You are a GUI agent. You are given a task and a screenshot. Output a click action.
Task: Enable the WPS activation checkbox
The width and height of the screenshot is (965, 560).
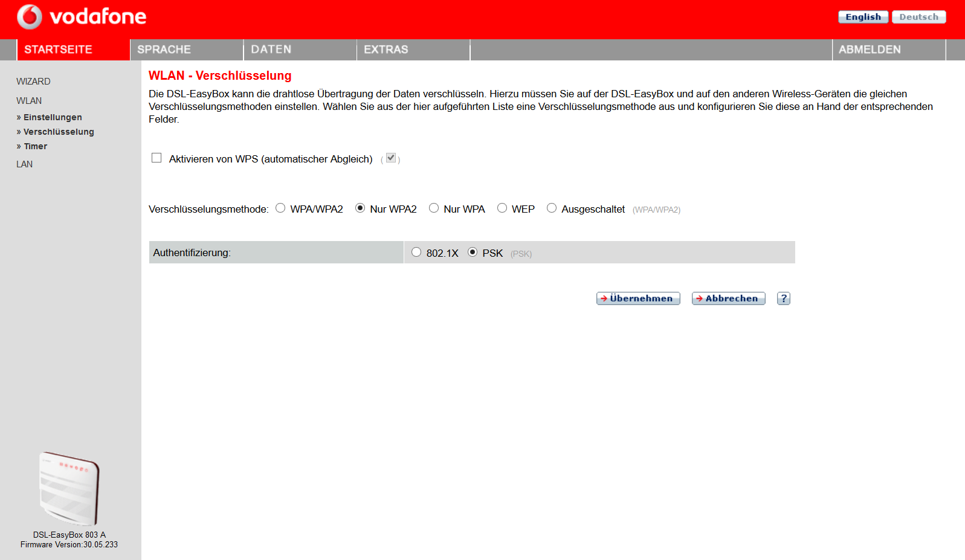157,158
